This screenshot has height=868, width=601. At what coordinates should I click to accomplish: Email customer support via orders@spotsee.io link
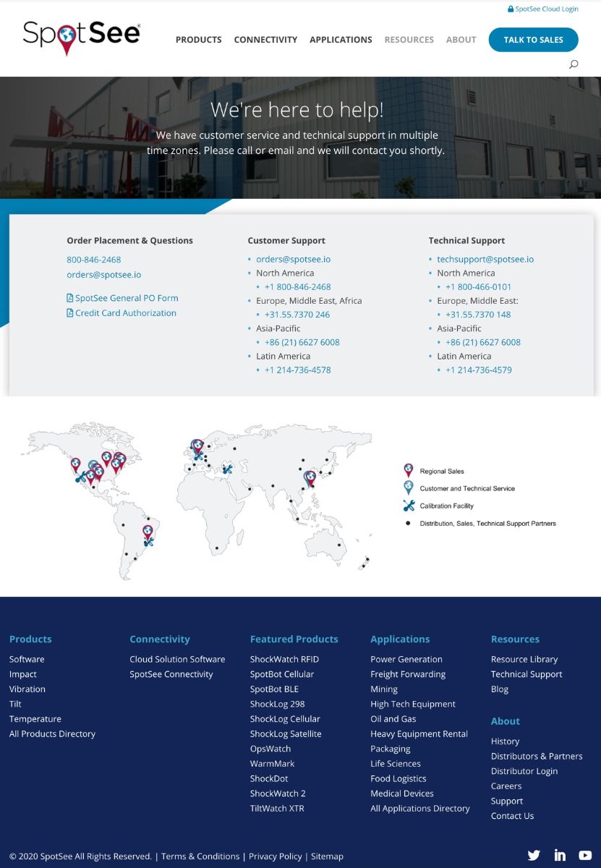coord(293,258)
